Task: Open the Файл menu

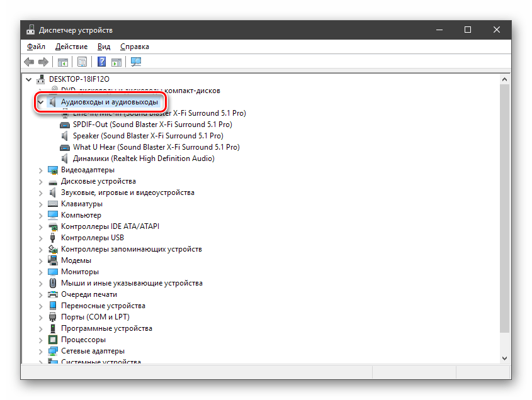Action: 36,47
